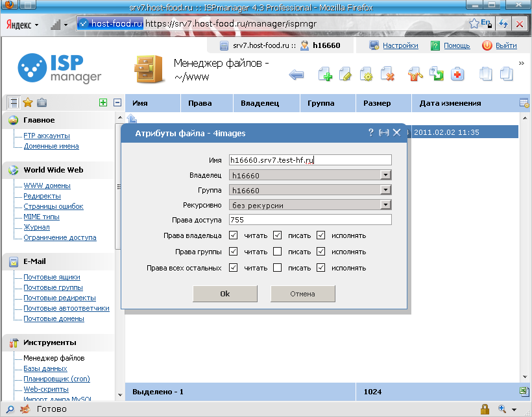532x417 pixels.
Task: Enable group write checkbox
Action: pos(277,251)
